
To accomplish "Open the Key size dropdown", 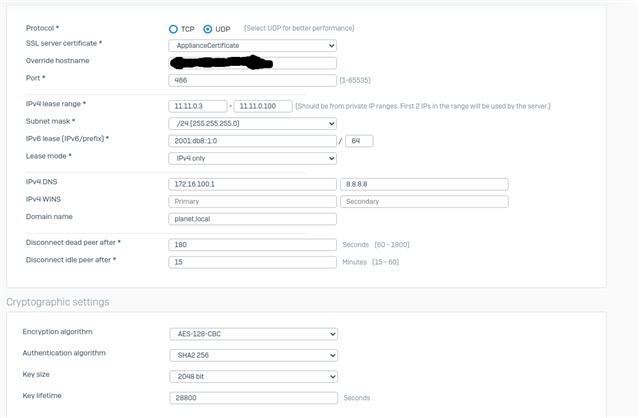I will [x=253, y=376].
